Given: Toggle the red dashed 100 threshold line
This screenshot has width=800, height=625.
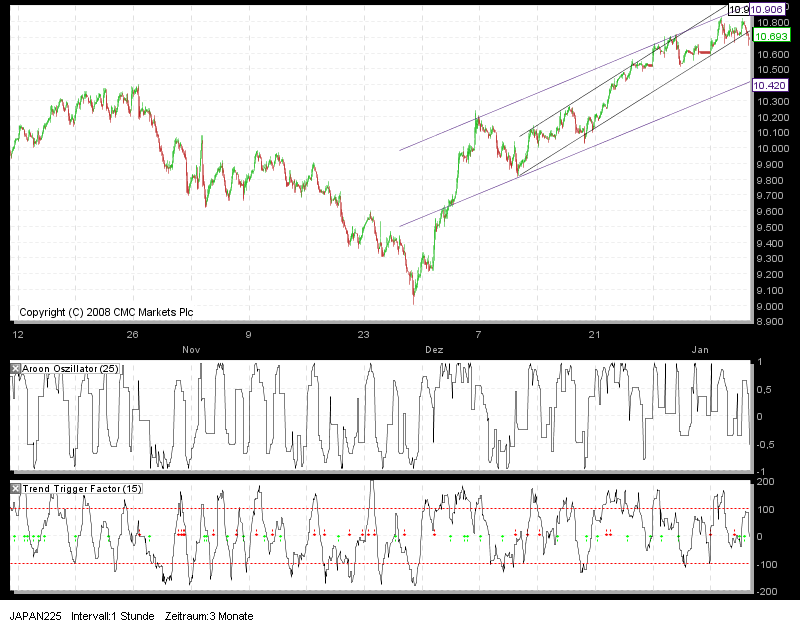Looking at the screenshot, I should pyautogui.click(x=400, y=508).
